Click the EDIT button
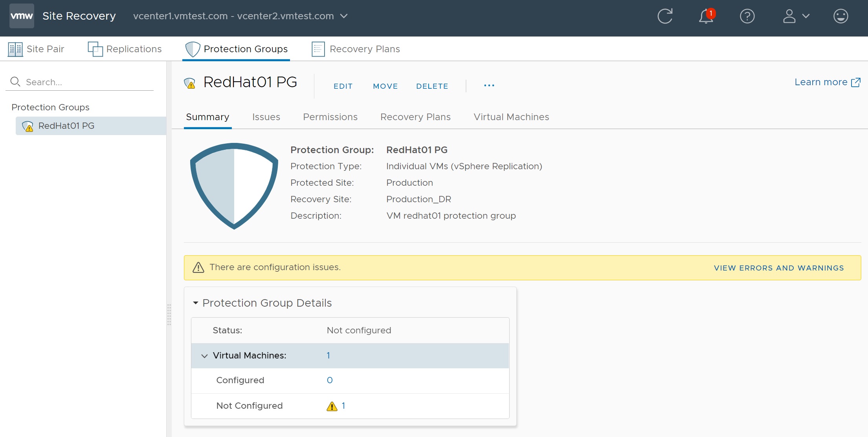The height and width of the screenshot is (437, 868). coord(343,86)
